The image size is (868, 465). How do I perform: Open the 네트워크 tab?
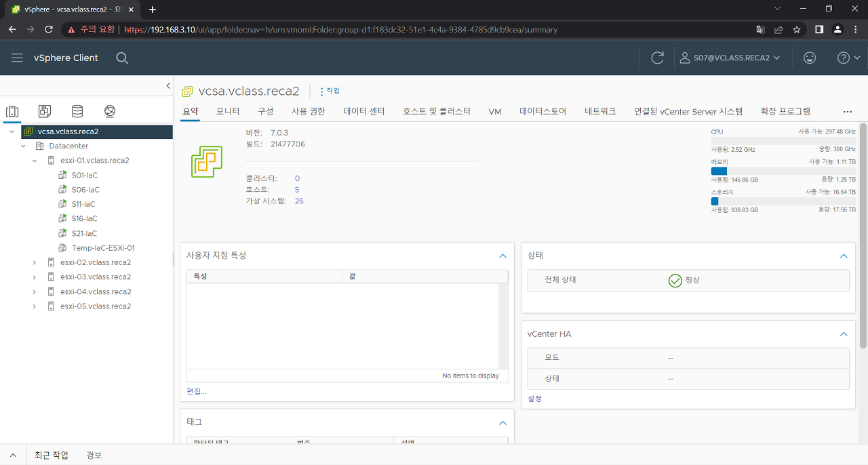pos(600,111)
